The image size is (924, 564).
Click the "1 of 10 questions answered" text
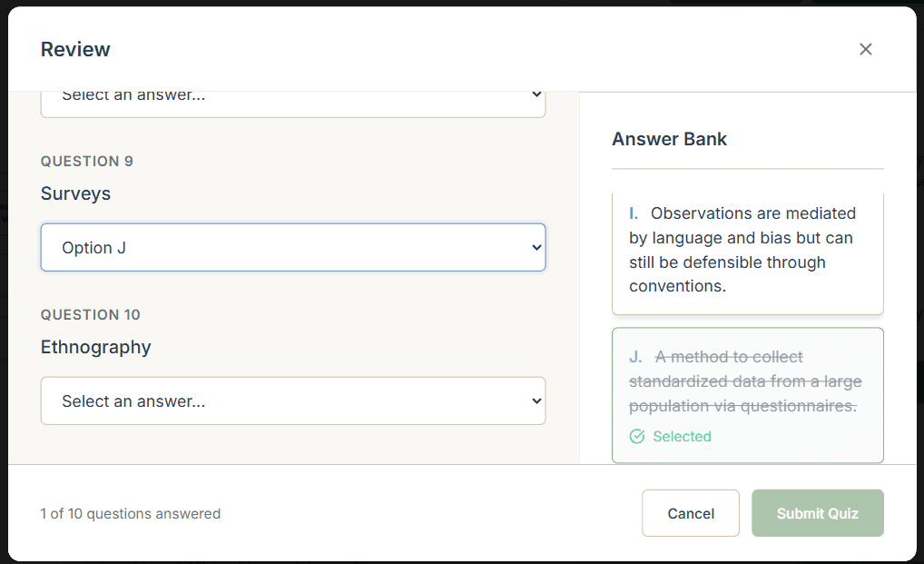click(130, 513)
